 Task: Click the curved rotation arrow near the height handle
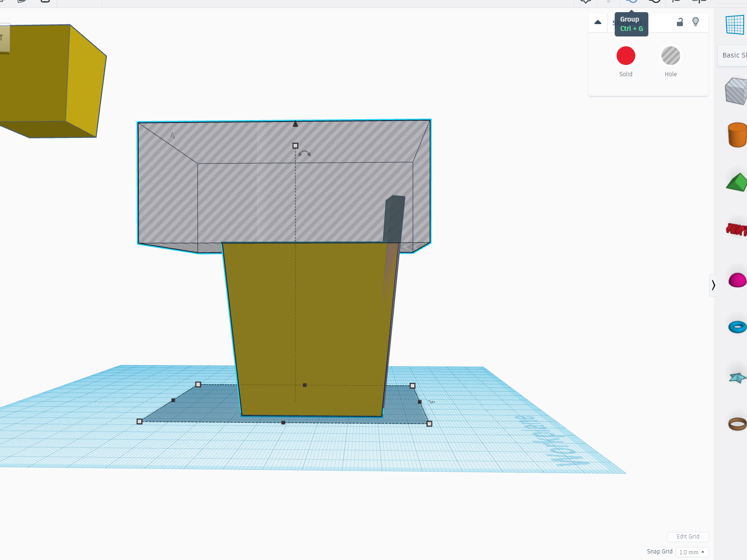point(305,153)
